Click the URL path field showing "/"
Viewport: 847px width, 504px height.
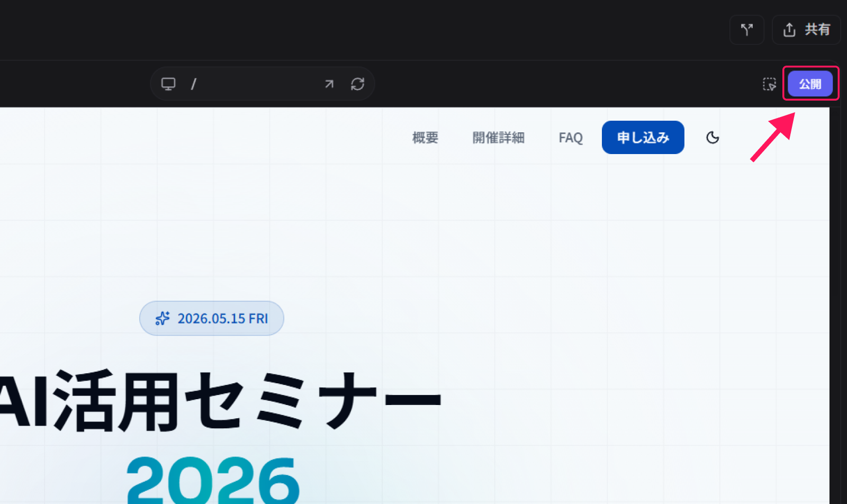pyautogui.click(x=254, y=84)
